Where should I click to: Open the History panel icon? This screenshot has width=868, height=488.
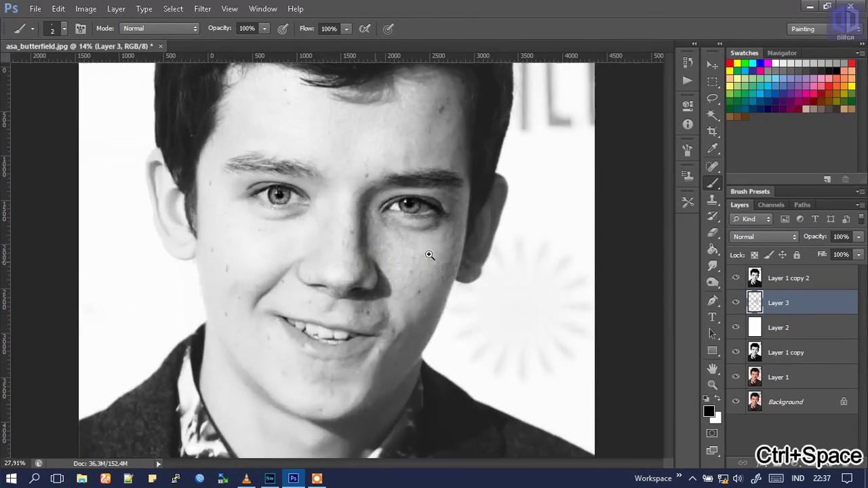688,62
